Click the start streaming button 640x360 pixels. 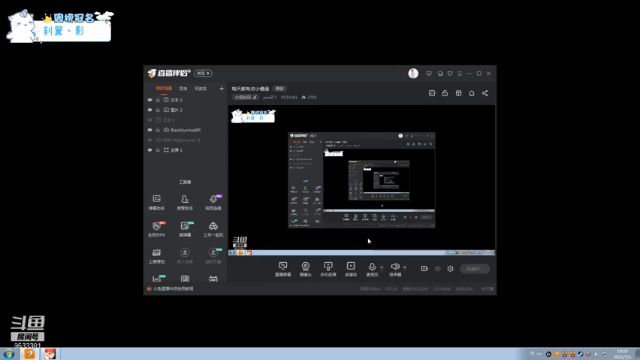(x=475, y=269)
